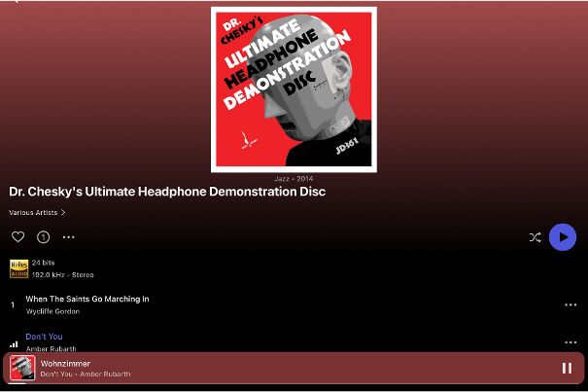This screenshot has width=588, height=392.
Task: Click the Wohnzimmer output device label
Action: click(x=66, y=364)
